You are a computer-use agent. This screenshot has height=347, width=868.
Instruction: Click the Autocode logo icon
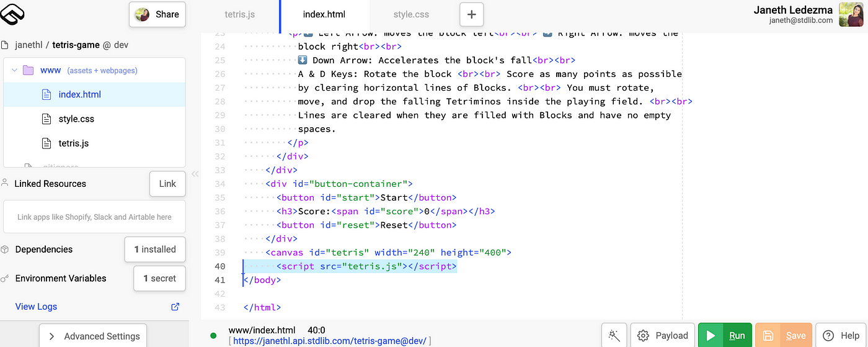click(x=12, y=13)
